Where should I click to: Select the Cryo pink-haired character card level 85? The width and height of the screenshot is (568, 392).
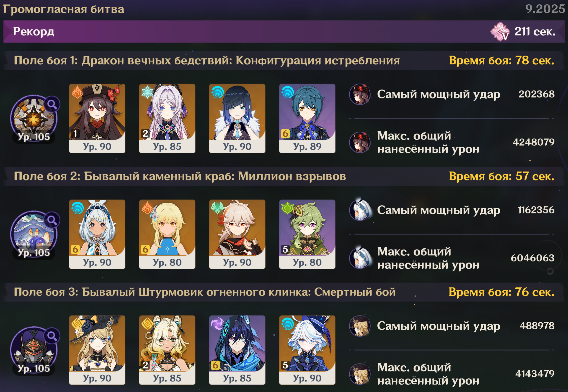167,118
